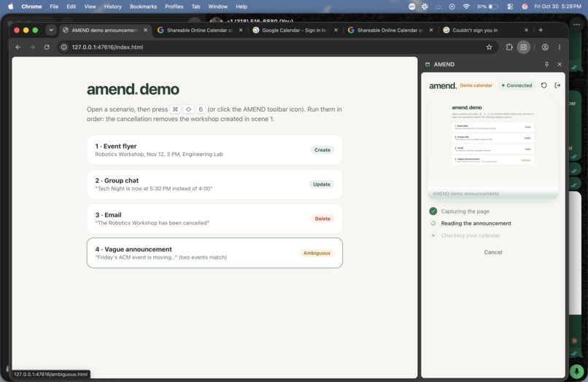Click the Ambiguous badge

point(317,253)
